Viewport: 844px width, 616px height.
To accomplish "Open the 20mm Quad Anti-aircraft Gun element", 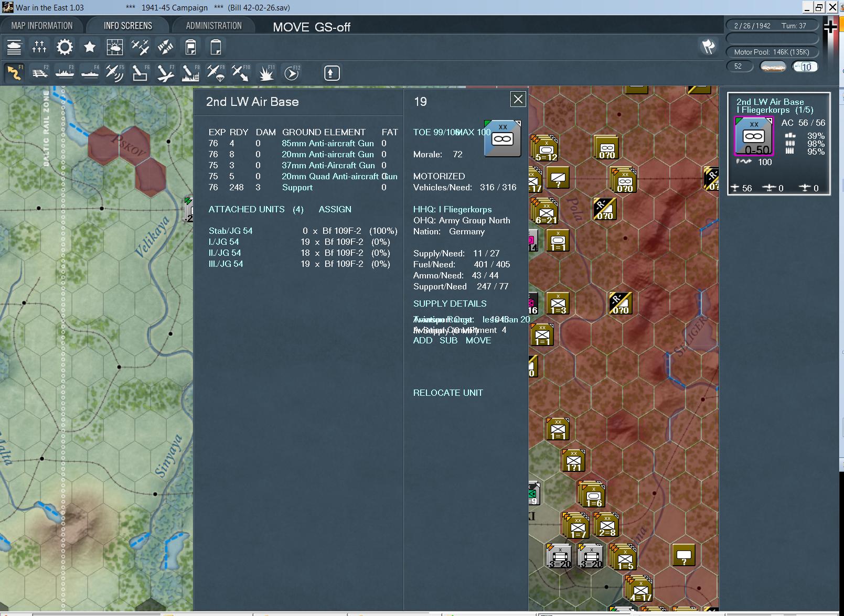I will 339,176.
